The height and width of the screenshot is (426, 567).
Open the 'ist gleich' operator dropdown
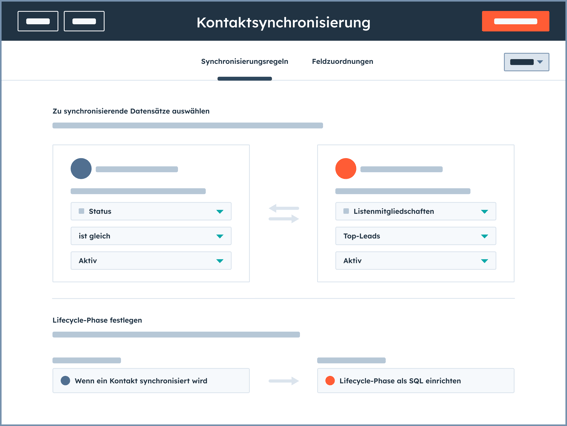tap(151, 236)
